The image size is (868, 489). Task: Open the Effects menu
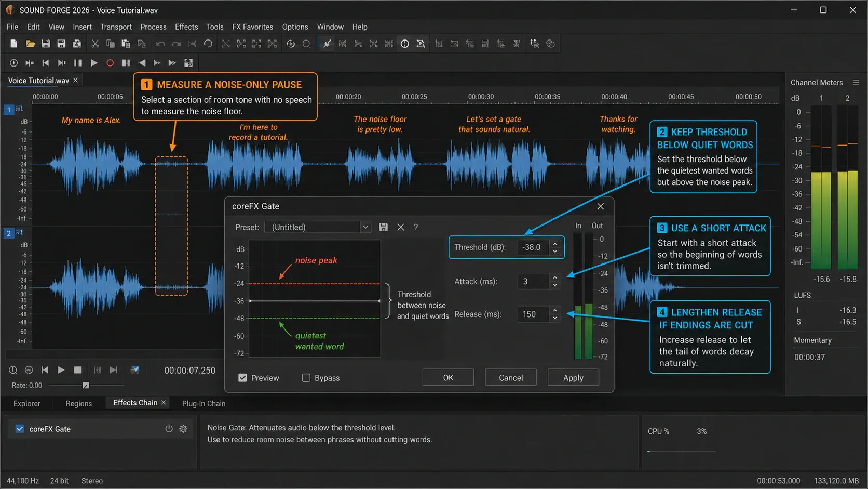(x=186, y=27)
